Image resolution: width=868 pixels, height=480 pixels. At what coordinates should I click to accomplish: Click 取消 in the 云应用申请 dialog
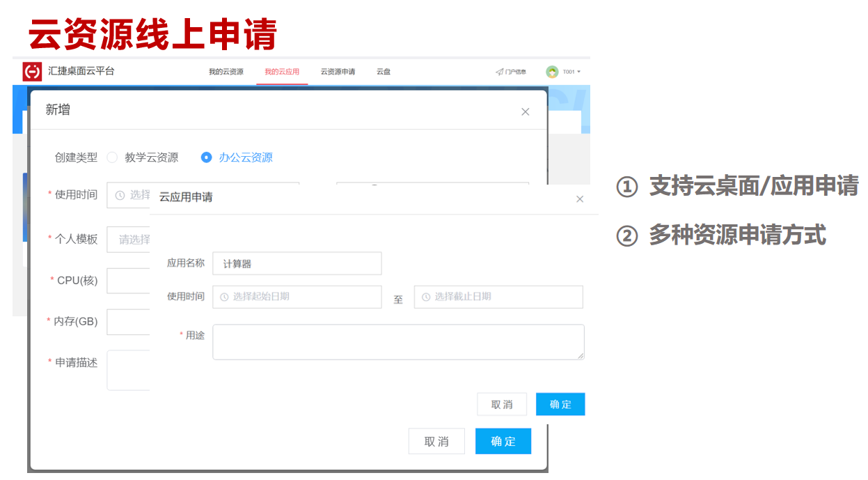click(502, 404)
